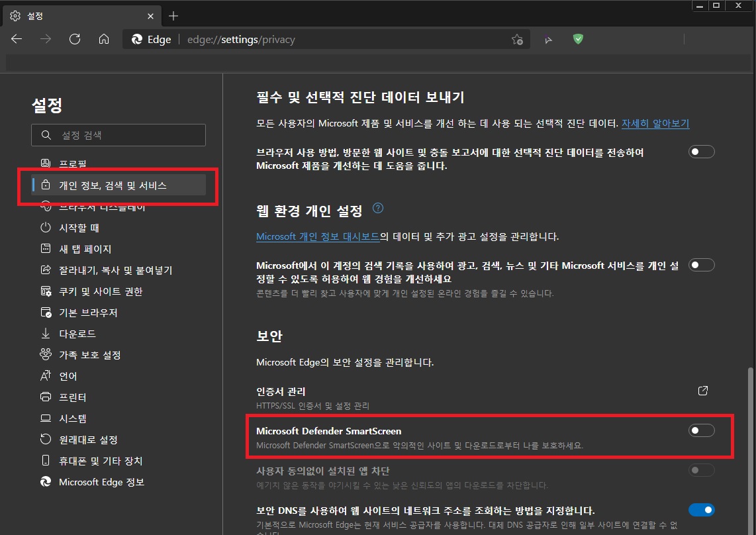Viewport: 756px width, 535px height.
Task: Toggle 사용자 동의없이 설치된 앱 차단 switch
Action: 702,470
